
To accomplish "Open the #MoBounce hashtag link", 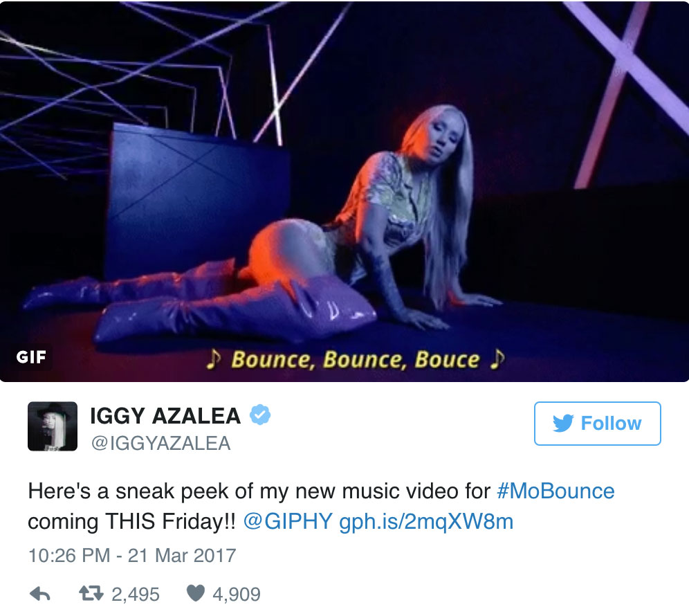I will coord(556,491).
